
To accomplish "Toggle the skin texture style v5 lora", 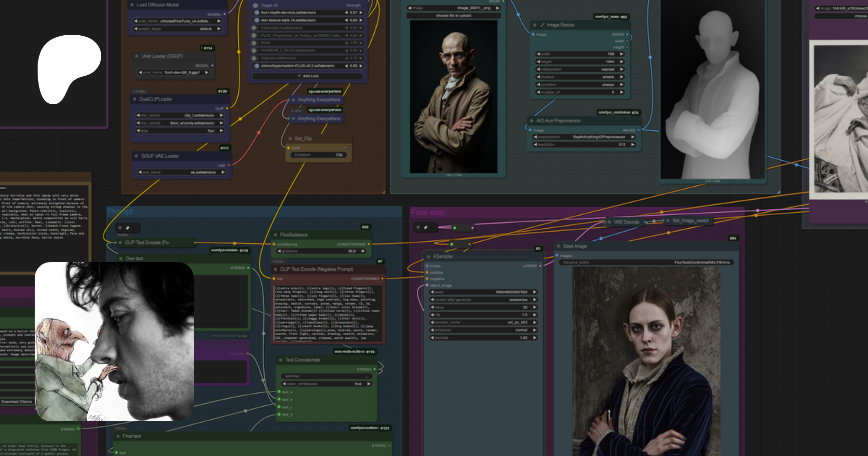I will (256, 20).
